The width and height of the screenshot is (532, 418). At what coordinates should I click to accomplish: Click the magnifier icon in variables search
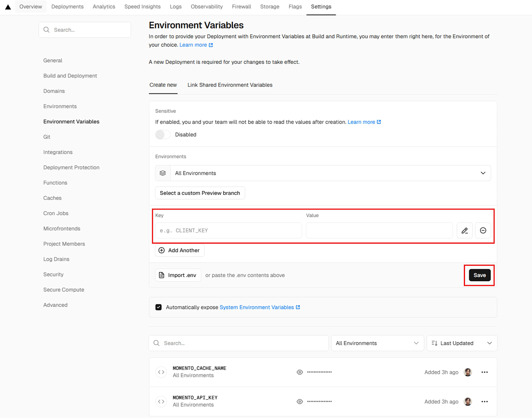pos(157,343)
